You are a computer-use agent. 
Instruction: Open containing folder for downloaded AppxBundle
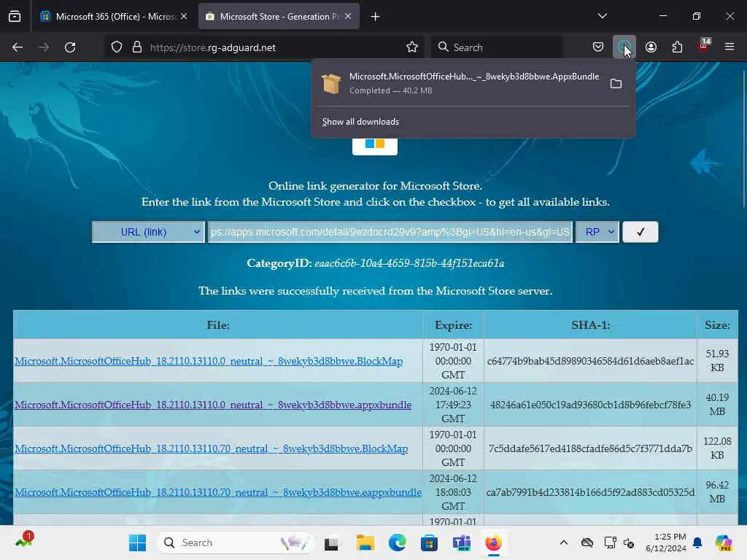coord(616,84)
